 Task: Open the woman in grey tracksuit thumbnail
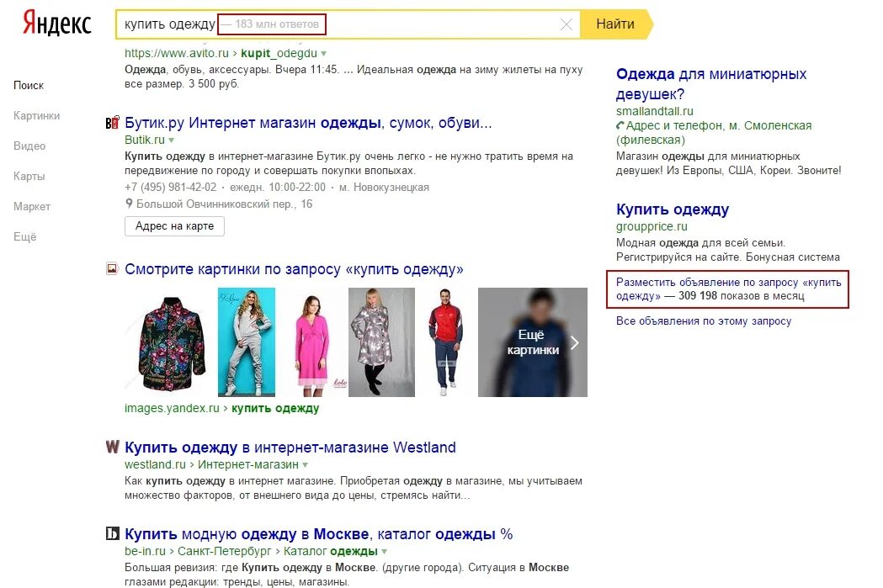click(x=247, y=342)
